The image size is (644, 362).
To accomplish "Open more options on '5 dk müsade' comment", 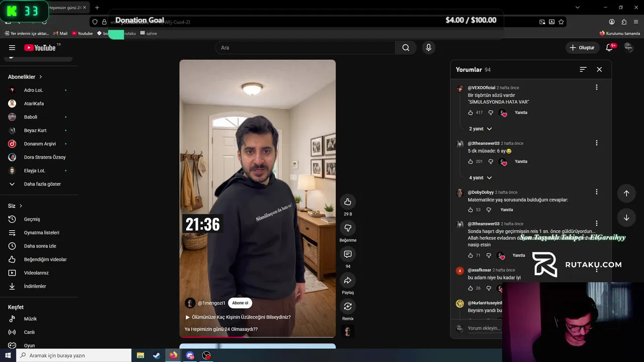I will point(597,143).
